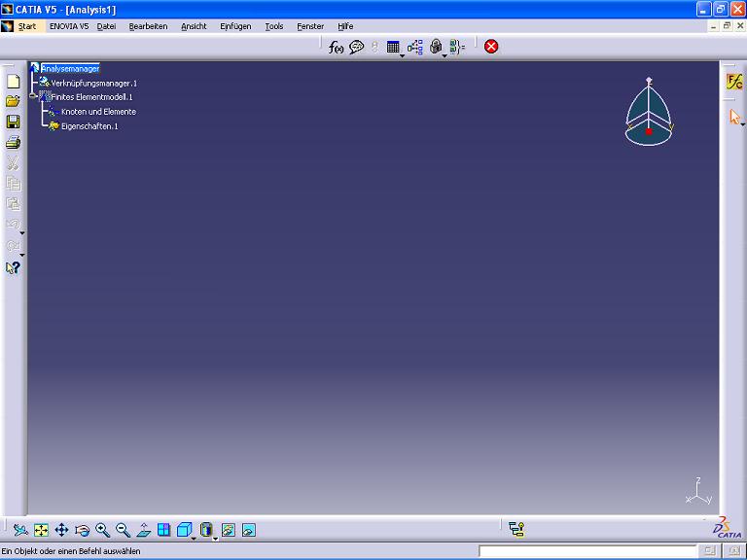Click the Normal View icon
Screen dimensions: 747x560
(143, 530)
